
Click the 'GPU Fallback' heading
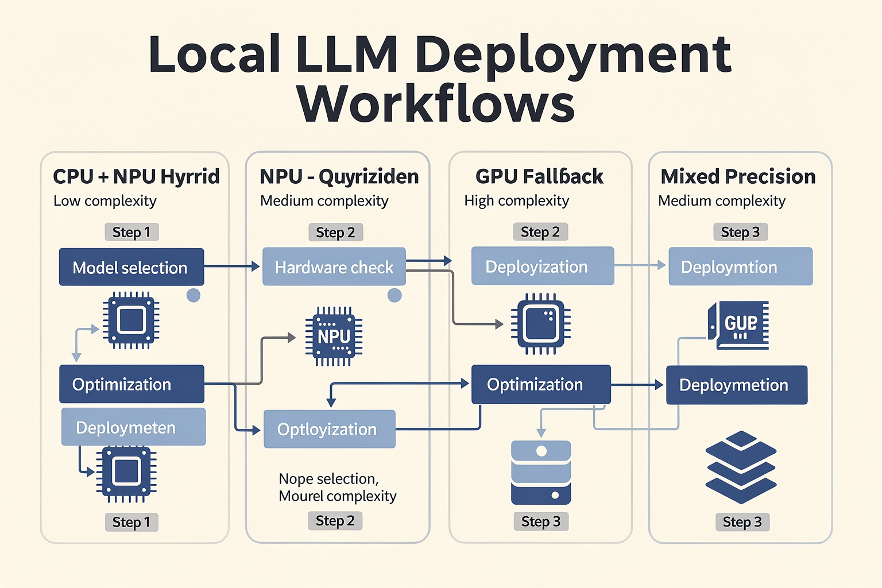[x=539, y=176]
